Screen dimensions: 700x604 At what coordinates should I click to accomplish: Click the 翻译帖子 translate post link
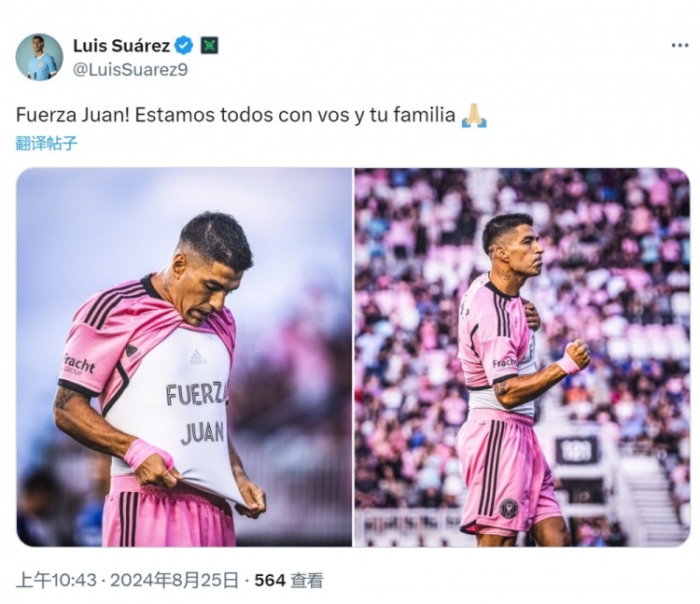pyautogui.click(x=47, y=144)
